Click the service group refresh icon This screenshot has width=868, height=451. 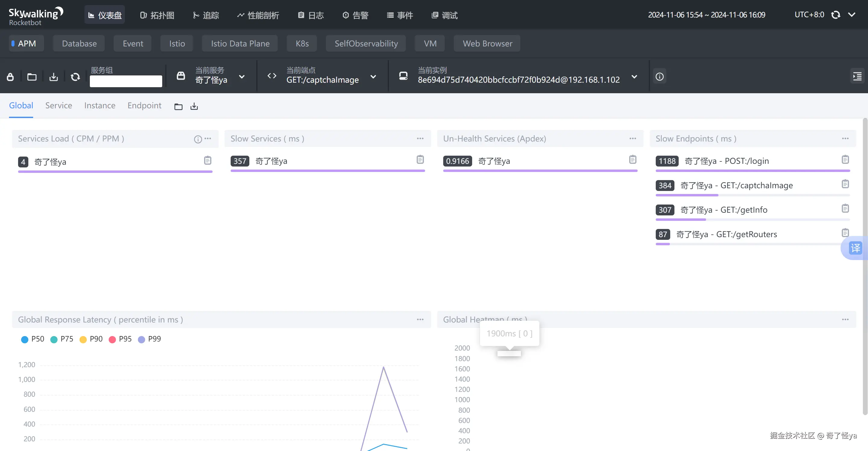[75, 77]
